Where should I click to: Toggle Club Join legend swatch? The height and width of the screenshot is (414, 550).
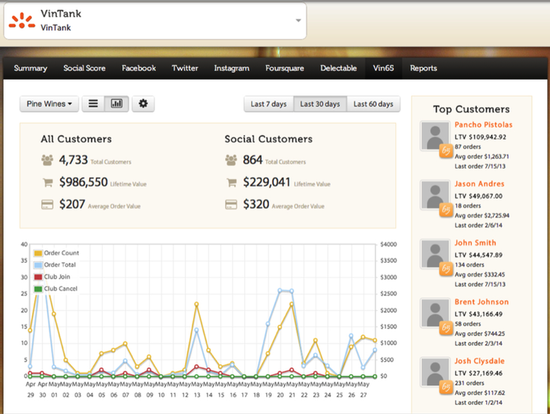(x=38, y=277)
